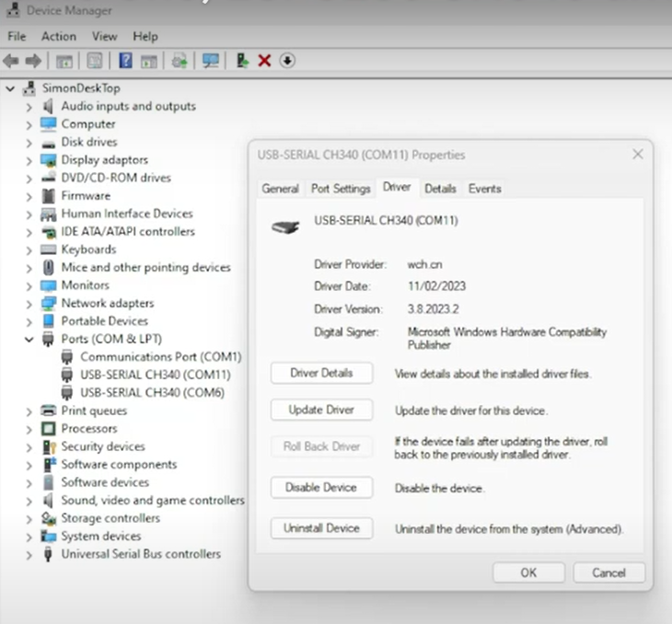
Task: Collapse the SimonDeskTop root node
Action: [11, 88]
